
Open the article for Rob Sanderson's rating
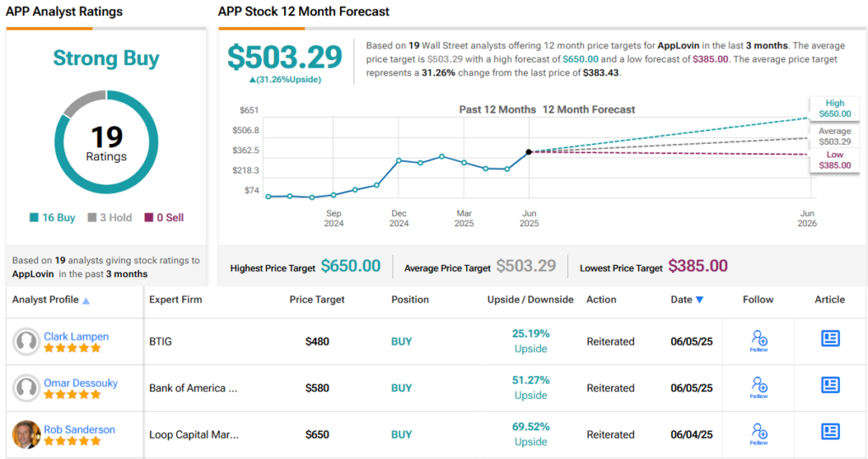(x=830, y=431)
